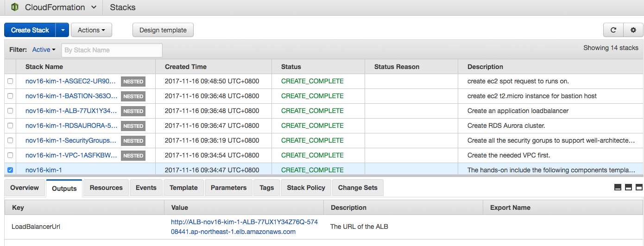Click the NESTED badge on ASGEC2 row
Viewport: 644px width, 246px height.
tap(133, 82)
